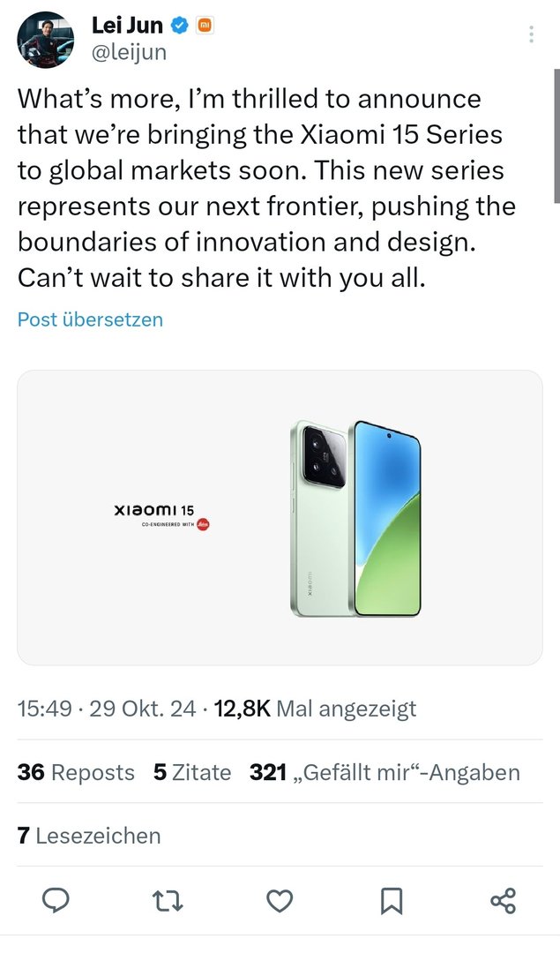
Task: View the 36 Reposts list
Action: pos(76,772)
